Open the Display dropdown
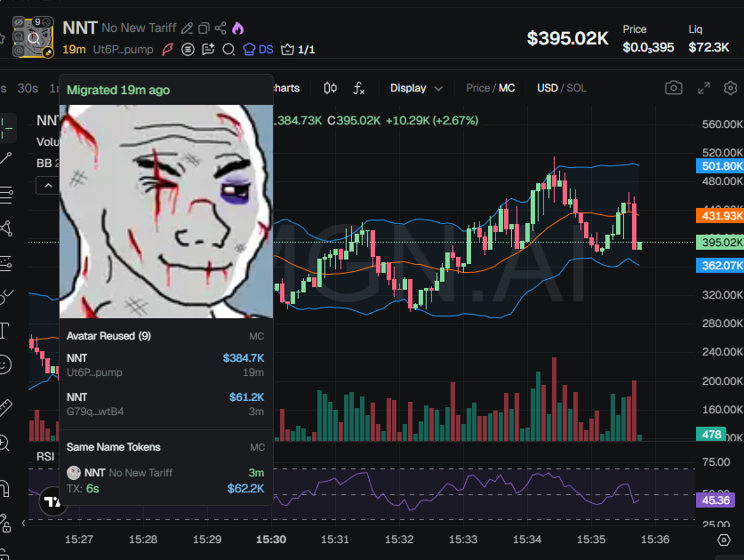The height and width of the screenshot is (560, 744). pos(416,88)
